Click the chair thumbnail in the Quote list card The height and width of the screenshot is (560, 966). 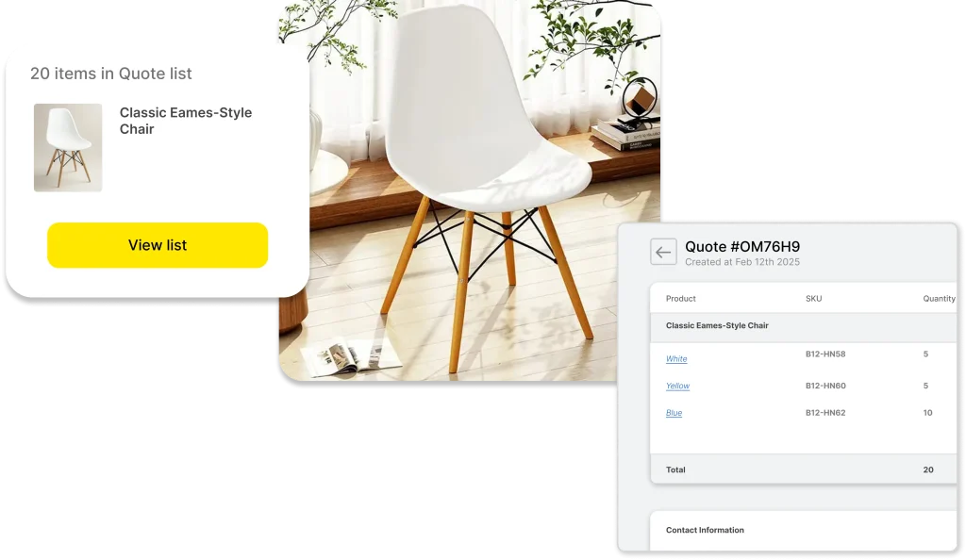[68, 148]
